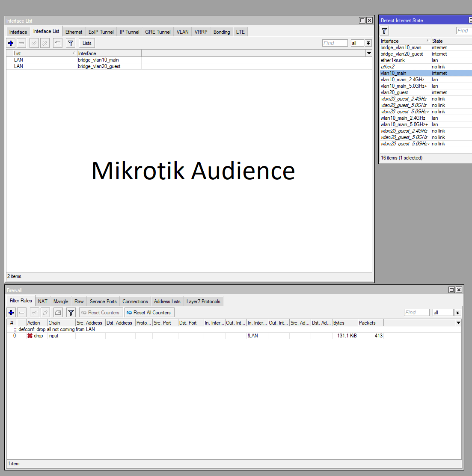Select vlan20_guest row in Detect Internet State

click(x=426, y=92)
